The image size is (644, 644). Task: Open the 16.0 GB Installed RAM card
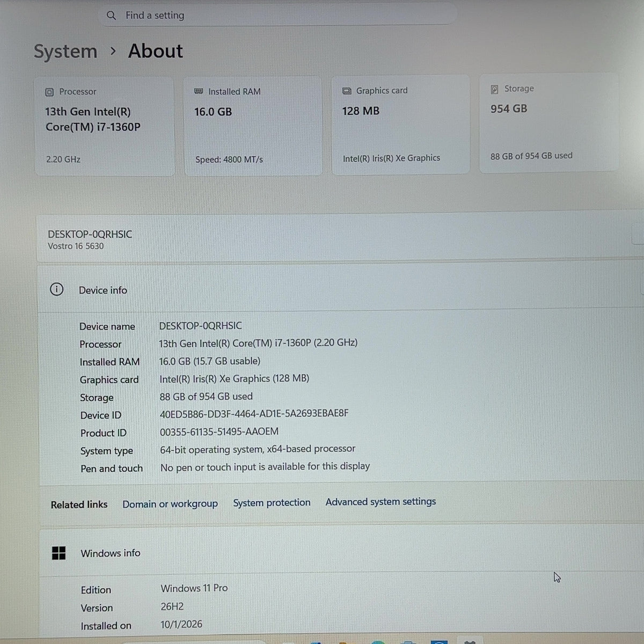[253, 126]
